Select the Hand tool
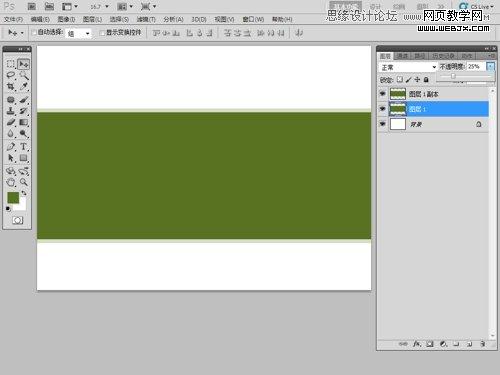500x375 pixels. click(11, 182)
